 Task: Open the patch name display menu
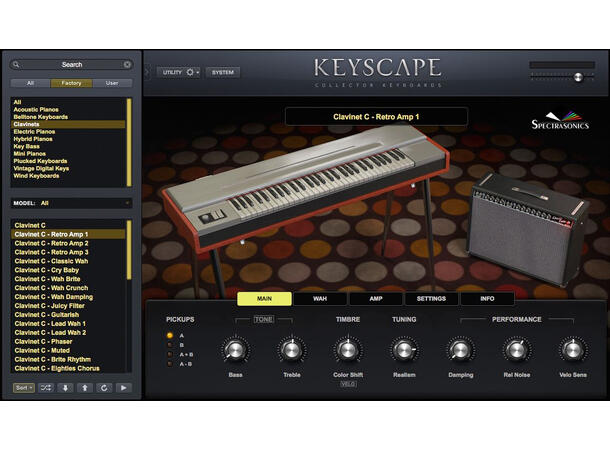(x=376, y=117)
